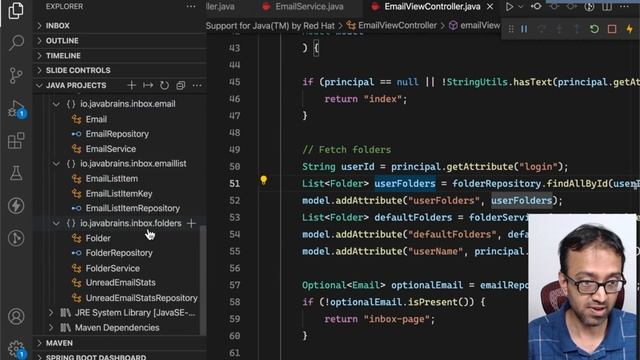Open EmailRepository in tree
The height and width of the screenshot is (360, 640).
point(117,134)
